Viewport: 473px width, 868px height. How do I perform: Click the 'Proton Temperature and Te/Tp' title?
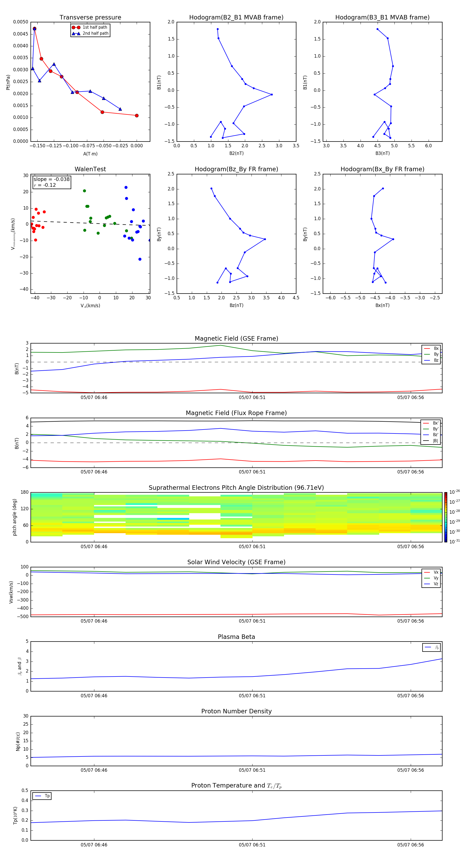tap(236, 786)
